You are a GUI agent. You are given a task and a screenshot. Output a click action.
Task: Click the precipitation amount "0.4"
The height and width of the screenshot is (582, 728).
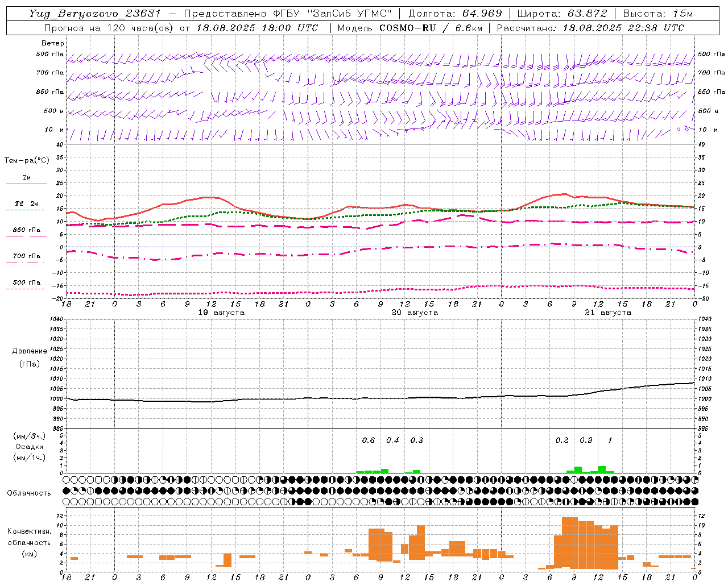coord(393,440)
